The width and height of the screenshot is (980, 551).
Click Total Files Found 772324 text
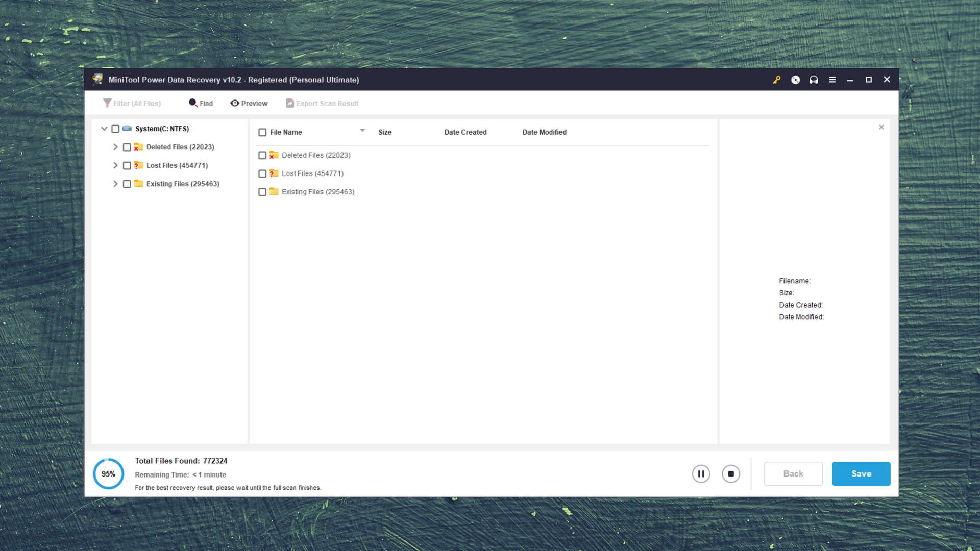click(181, 461)
